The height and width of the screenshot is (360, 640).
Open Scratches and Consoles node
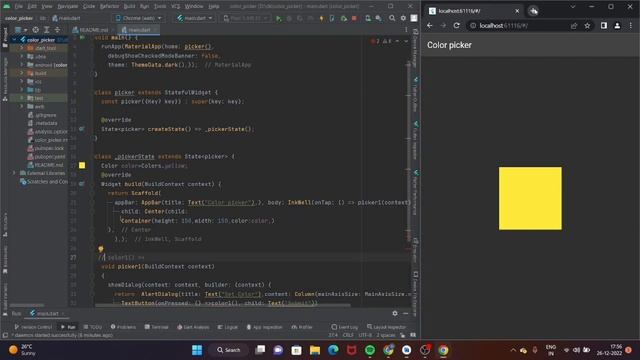(x=44, y=182)
